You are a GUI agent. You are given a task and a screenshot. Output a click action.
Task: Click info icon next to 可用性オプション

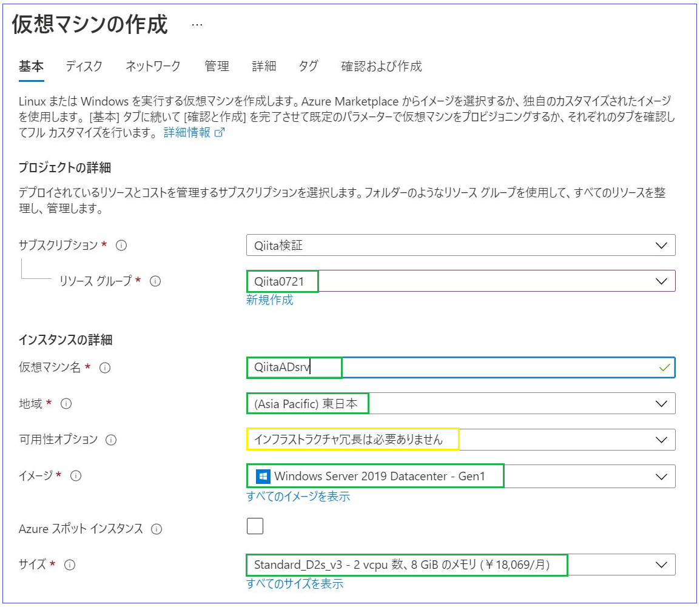click(x=111, y=440)
